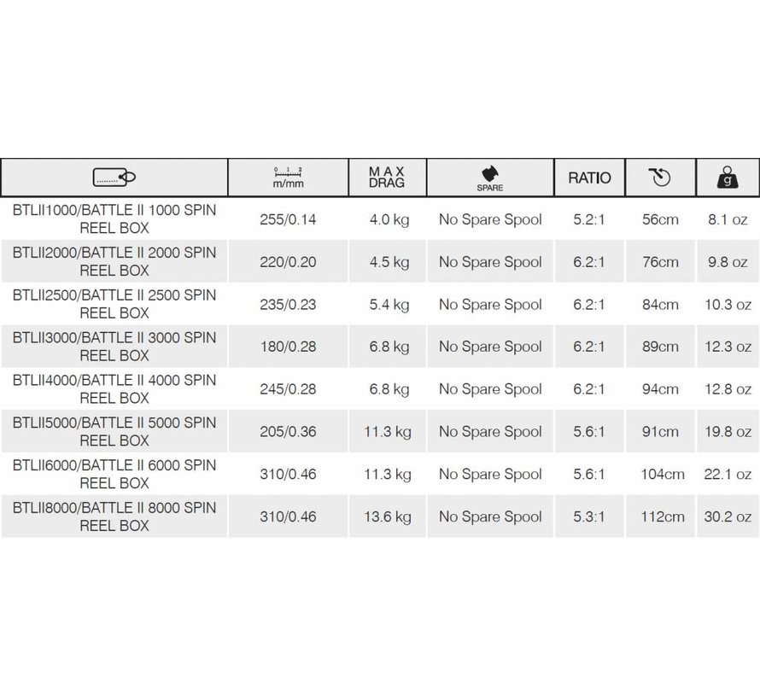Click 310/0.46 in the BTLII6000 row
The image size is (760, 700).
[288, 475]
